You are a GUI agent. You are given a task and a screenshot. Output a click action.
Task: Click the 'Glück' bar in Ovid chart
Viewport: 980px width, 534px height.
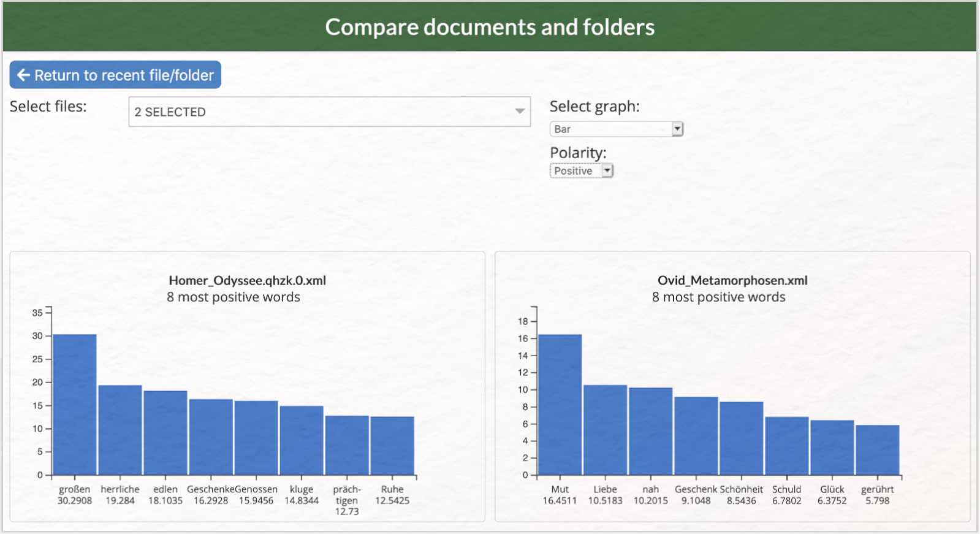point(832,448)
